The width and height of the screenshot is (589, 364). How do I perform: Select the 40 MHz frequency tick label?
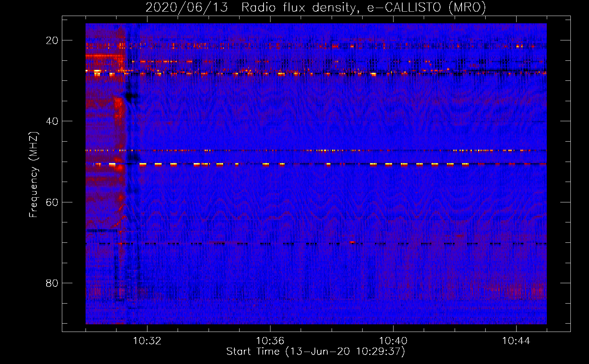coord(52,121)
